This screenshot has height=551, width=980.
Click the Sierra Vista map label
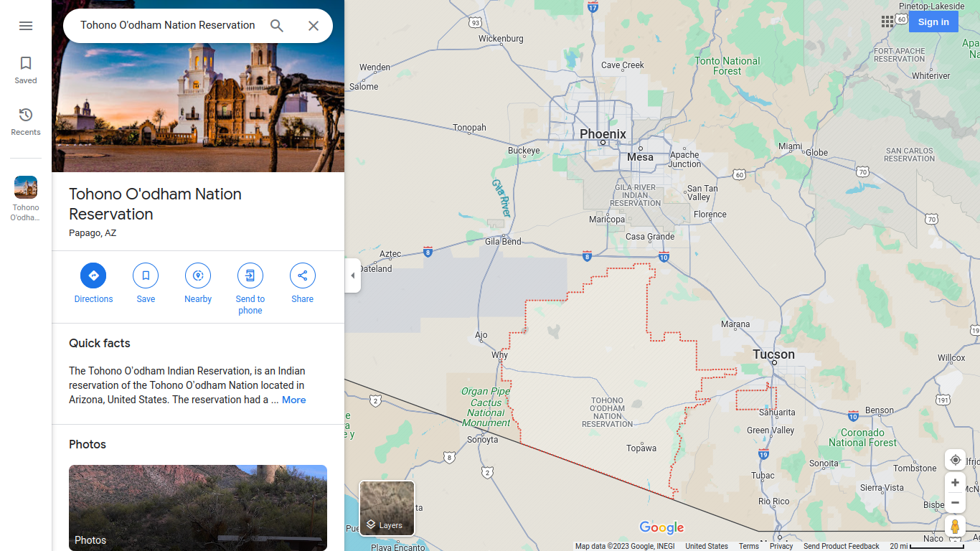coord(882,488)
